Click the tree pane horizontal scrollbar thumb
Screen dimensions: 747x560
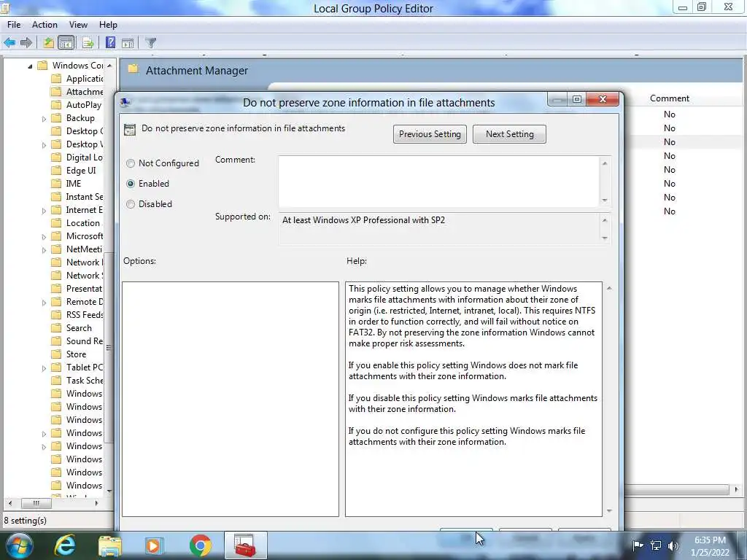pos(36,503)
